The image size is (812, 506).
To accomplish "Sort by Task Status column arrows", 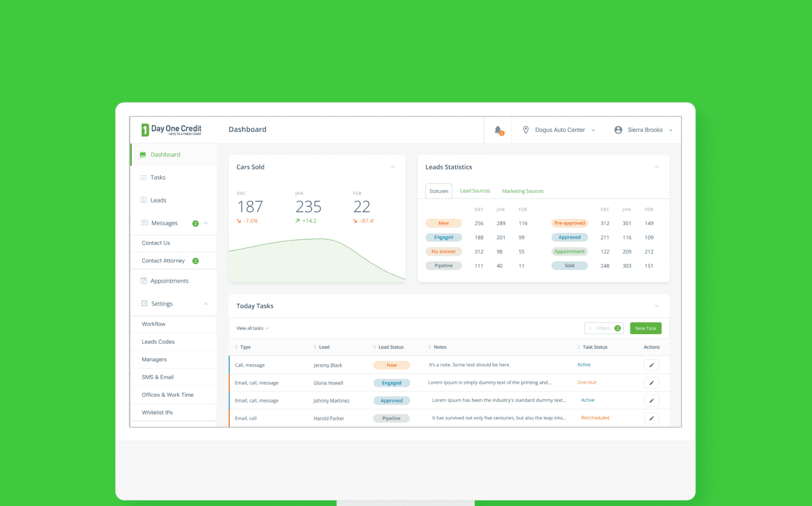I will [x=579, y=347].
